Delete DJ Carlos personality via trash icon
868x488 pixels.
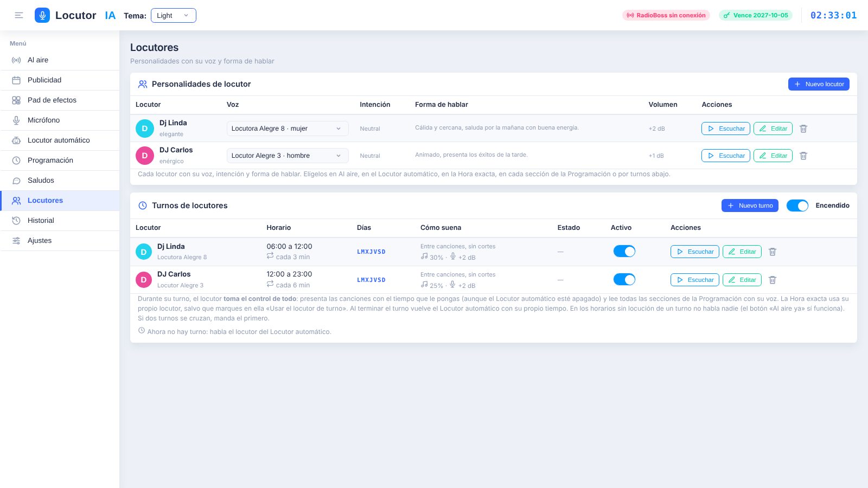tap(803, 156)
